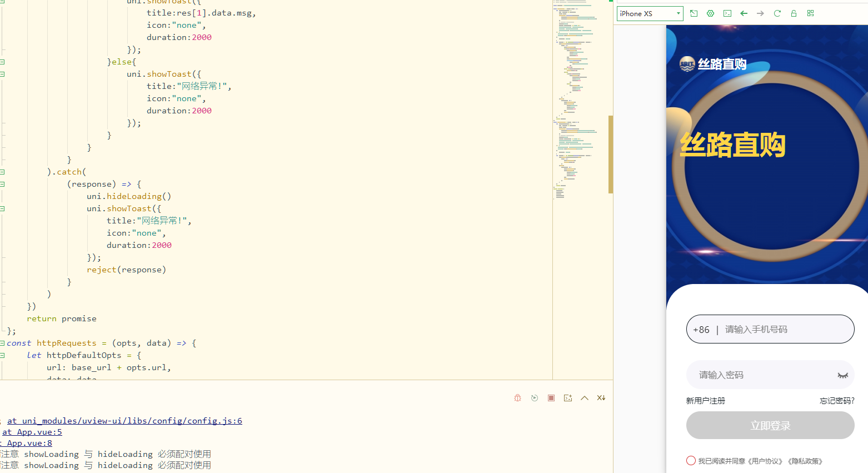Click the rerun icon in console toolbar
The width and height of the screenshot is (868, 473).
click(x=534, y=398)
